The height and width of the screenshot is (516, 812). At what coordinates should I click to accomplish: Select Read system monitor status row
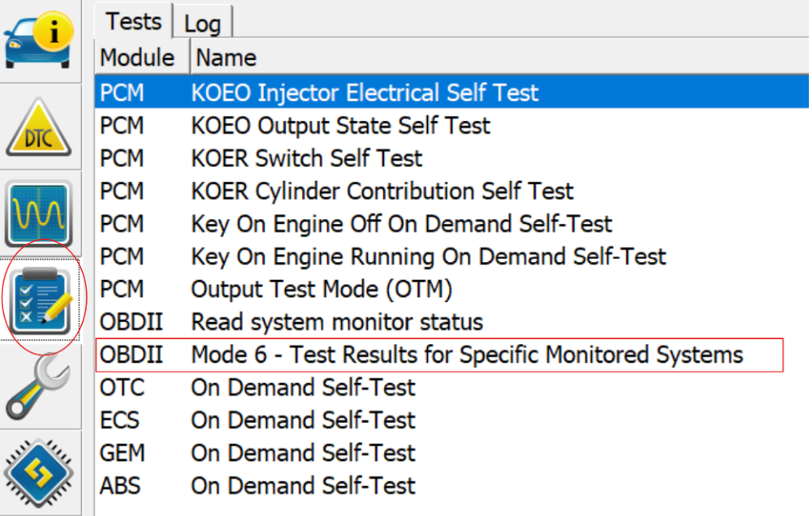(x=451, y=322)
